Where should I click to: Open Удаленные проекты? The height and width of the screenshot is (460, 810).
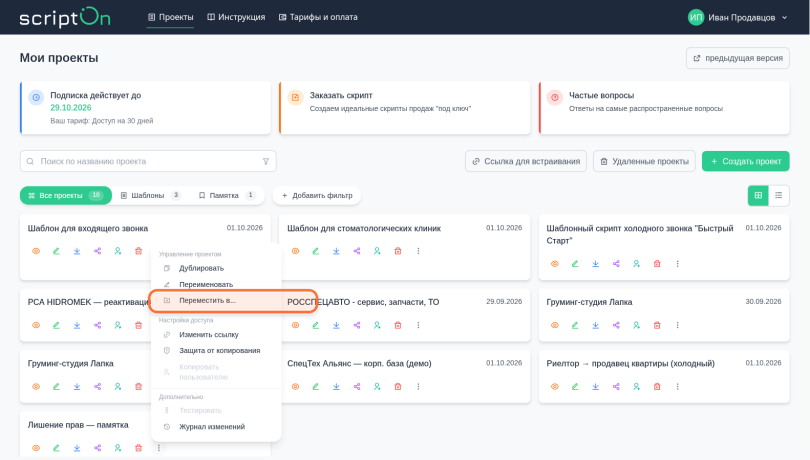[644, 161]
